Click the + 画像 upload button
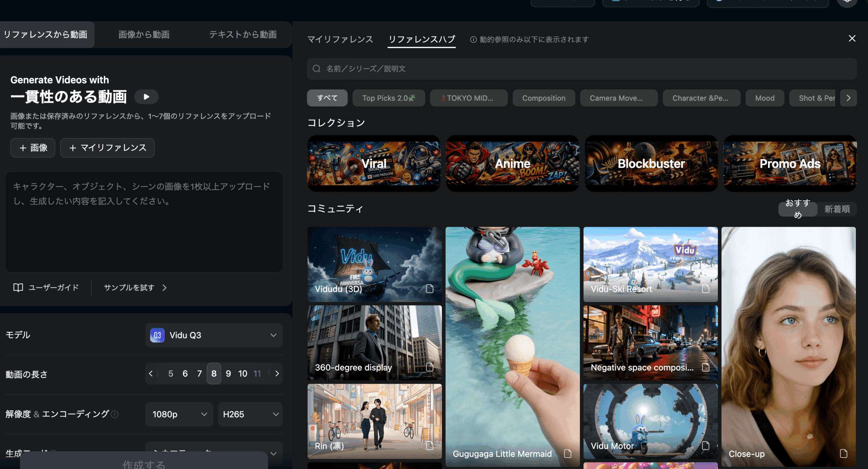 [x=33, y=148]
